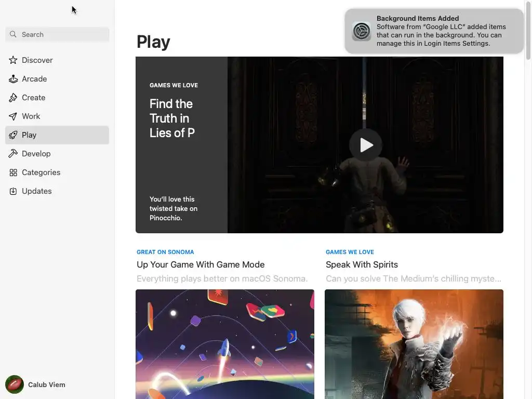Image resolution: width=532 pixels, height=399 pixels.
Task: Click the magnifier icon in Search
Action: 13,34
